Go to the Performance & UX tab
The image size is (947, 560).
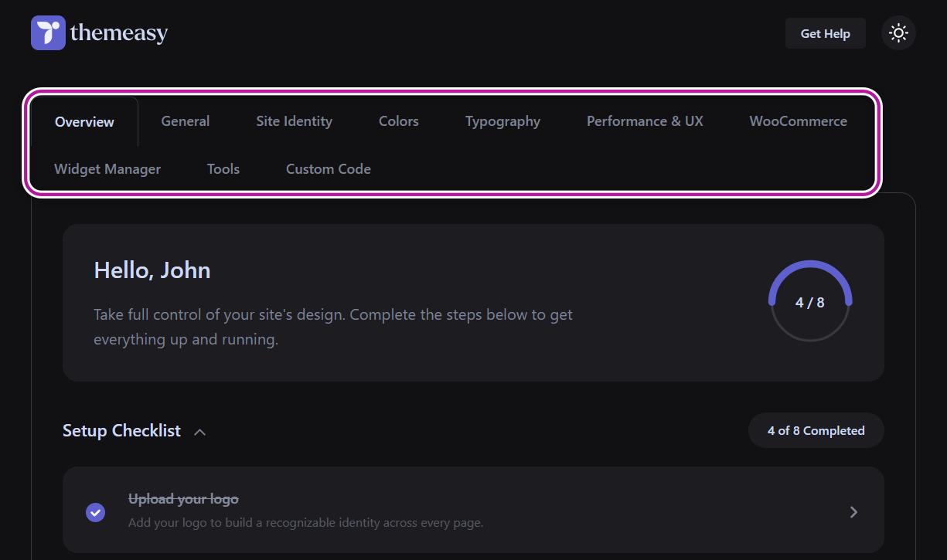pos(645,120)
